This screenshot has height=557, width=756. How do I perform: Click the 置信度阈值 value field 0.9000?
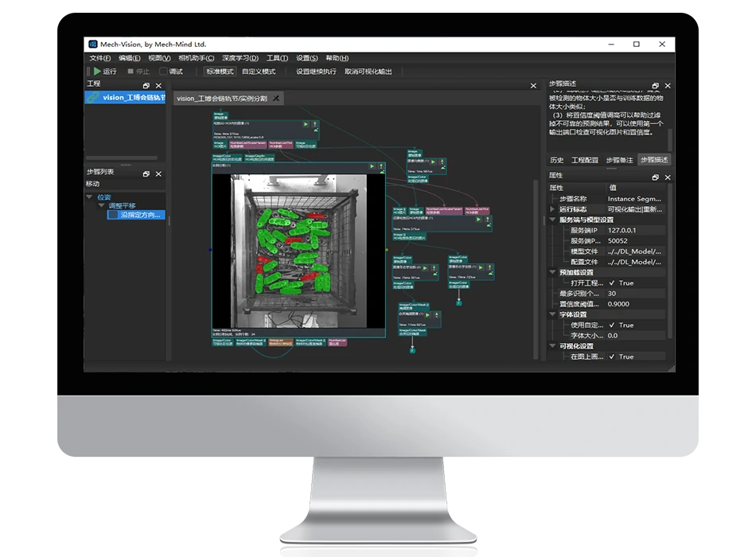tap(637, 304)
